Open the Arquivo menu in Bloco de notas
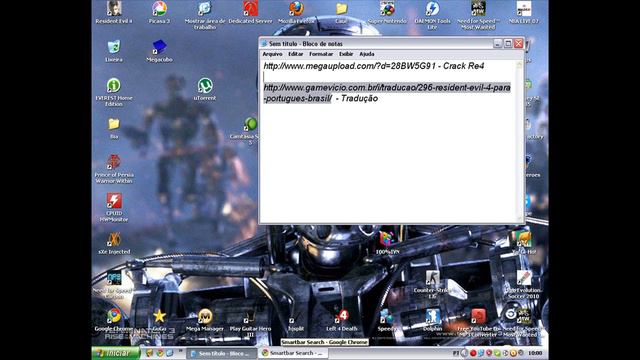 pyautogui.click(x=272, y=54)
